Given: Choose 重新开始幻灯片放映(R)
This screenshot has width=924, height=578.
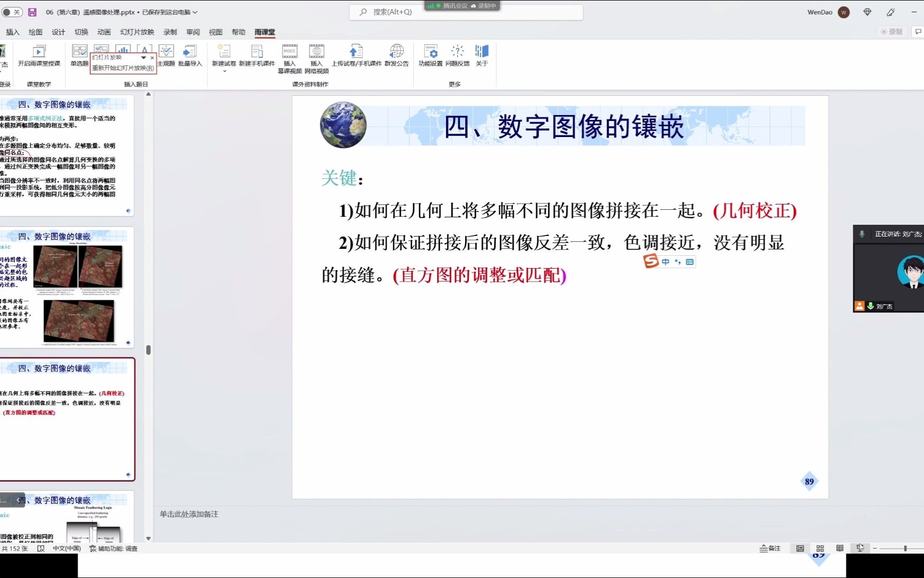Looking at the screenshot, I should point(123,68).
